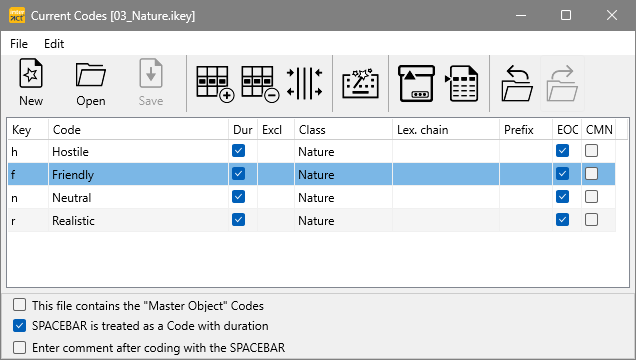Enable CMN checkbox for Friendly row
Image resolution: width=636 pixels, height=360 pixels.
[591, 174]
